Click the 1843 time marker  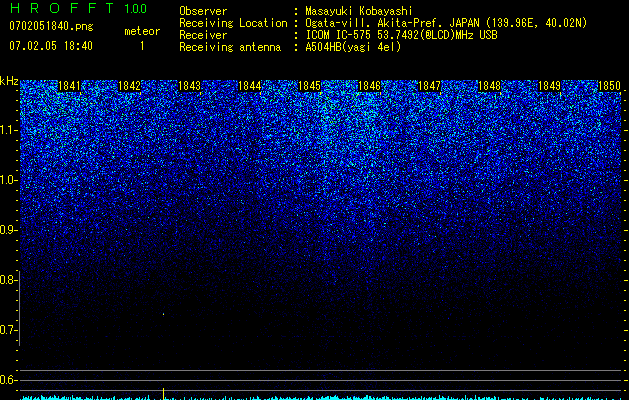(189, 86)
